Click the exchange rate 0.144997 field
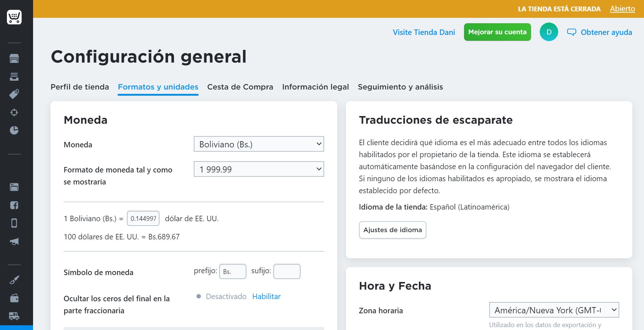 pos(143,218)
